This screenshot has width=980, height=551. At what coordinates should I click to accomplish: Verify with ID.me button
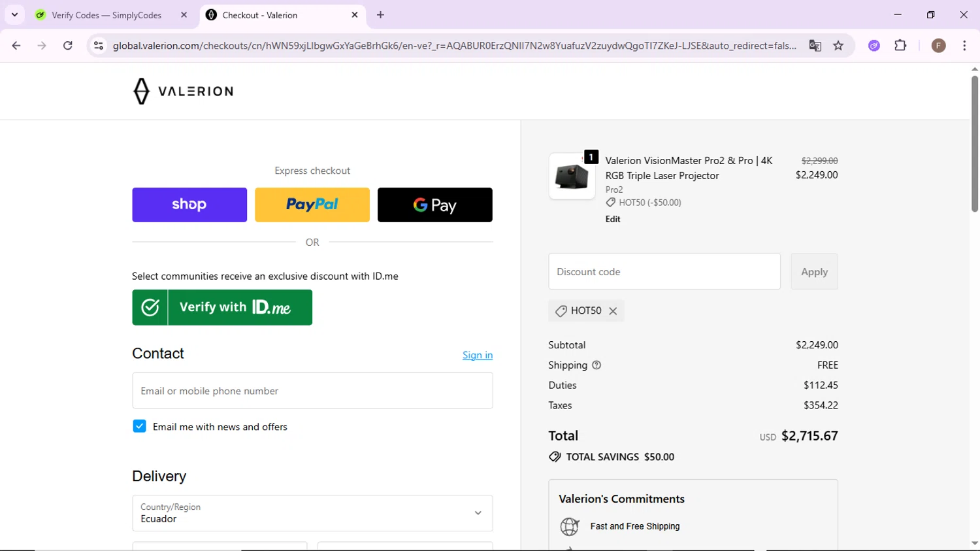pyautogui.click(x=222, y=307)
